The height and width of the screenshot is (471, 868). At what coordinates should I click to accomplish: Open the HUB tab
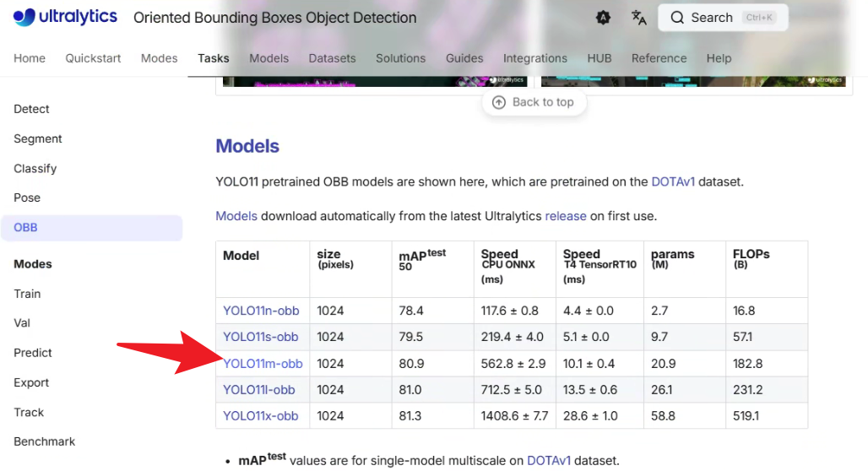(599, 58)
